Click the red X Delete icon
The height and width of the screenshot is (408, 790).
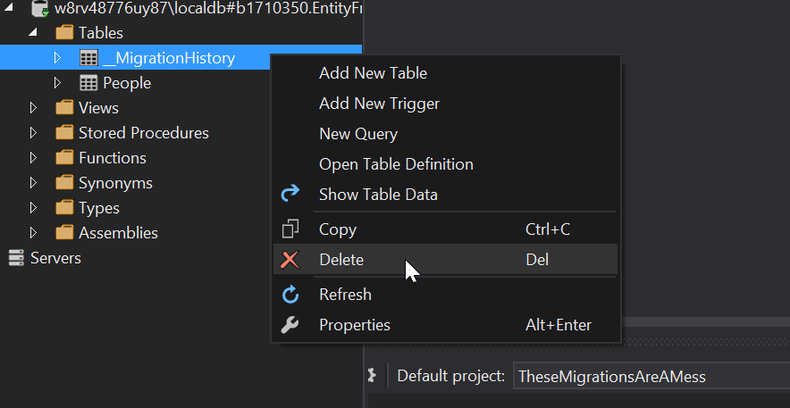click(x=290, y=260)
